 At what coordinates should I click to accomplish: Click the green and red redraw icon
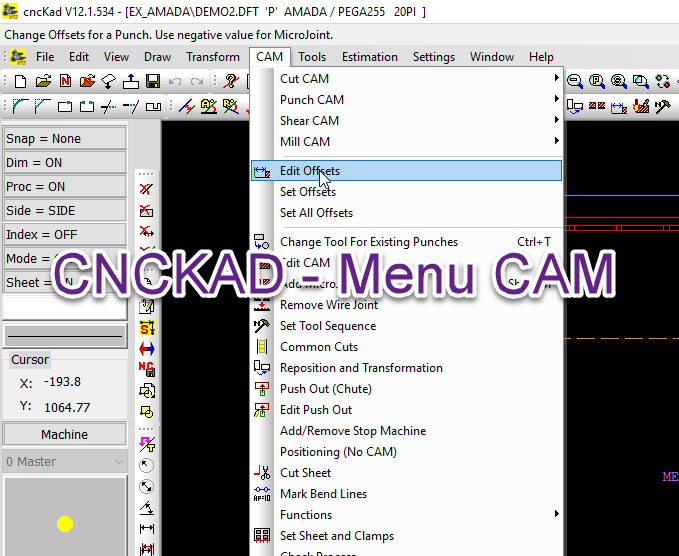click(663, 81)
